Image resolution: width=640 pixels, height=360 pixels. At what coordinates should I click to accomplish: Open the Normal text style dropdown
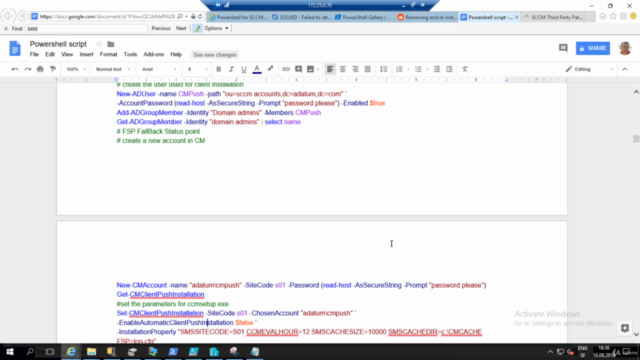pos(113,69)
